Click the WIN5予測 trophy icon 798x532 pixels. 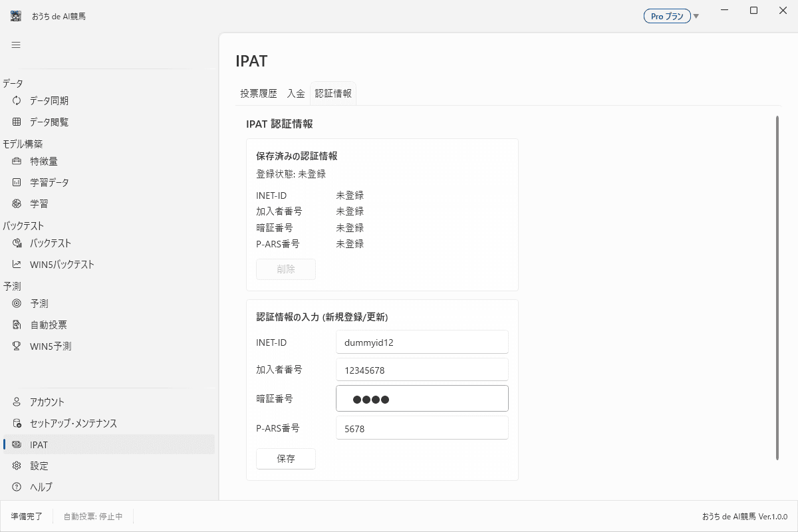pyautogui.click(x=17, y=346)
